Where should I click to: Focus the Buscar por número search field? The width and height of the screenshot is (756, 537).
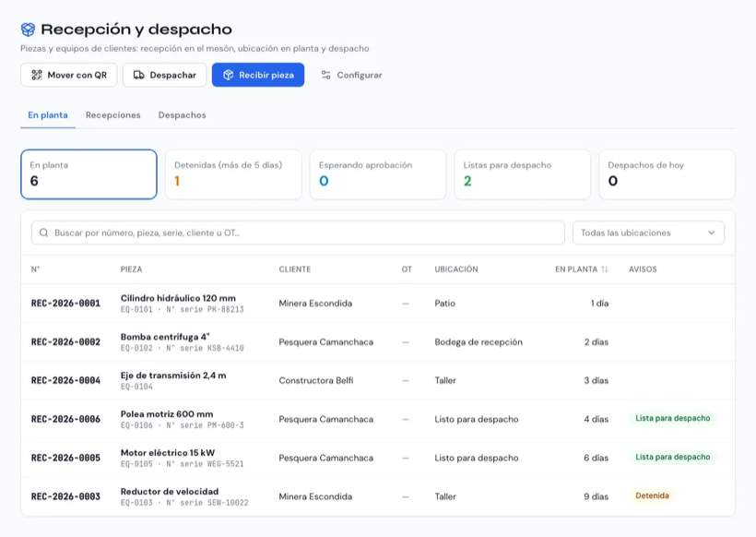298,233
